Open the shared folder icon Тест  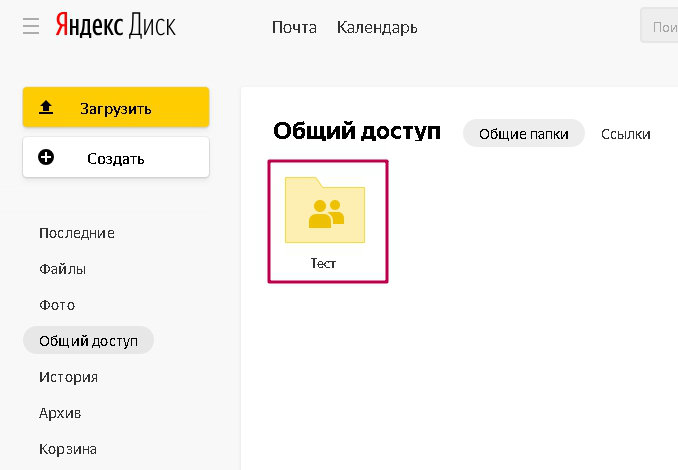325,210
